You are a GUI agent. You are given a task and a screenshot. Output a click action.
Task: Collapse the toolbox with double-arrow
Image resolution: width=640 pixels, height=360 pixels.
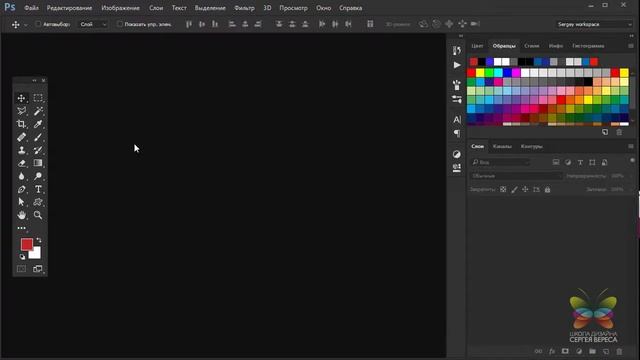(x=34, y=80)
